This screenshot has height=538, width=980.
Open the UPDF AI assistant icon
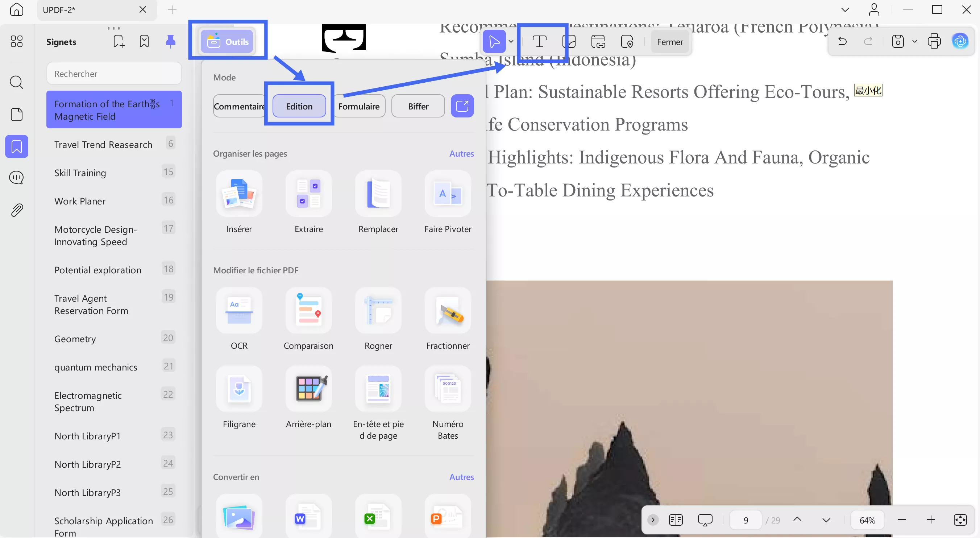960,41
